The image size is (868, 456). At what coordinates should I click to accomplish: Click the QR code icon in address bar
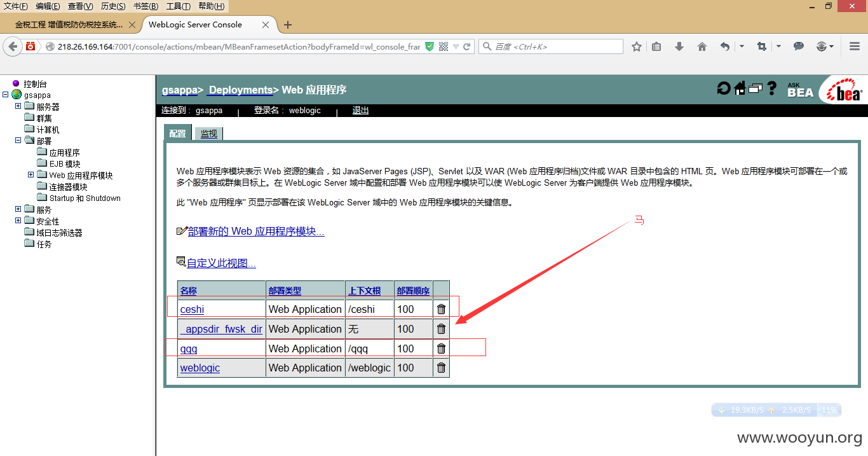click(x=444, y=46)
